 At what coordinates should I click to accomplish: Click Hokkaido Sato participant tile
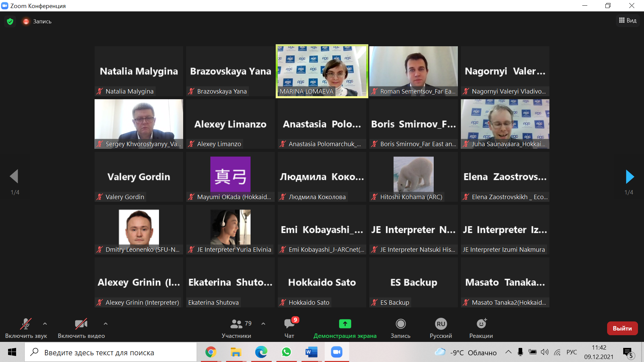tap(322, 283)
